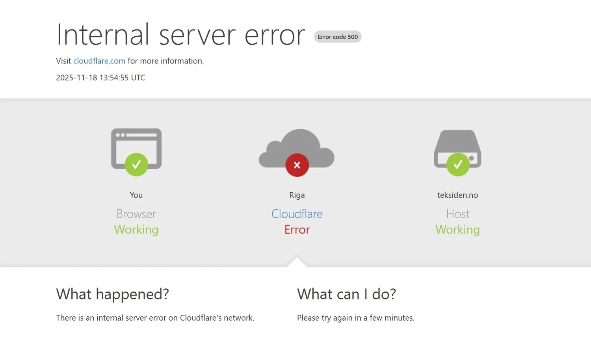Click the red Error status text
This screenshot has width=591, height=364.
pos(297,230)
